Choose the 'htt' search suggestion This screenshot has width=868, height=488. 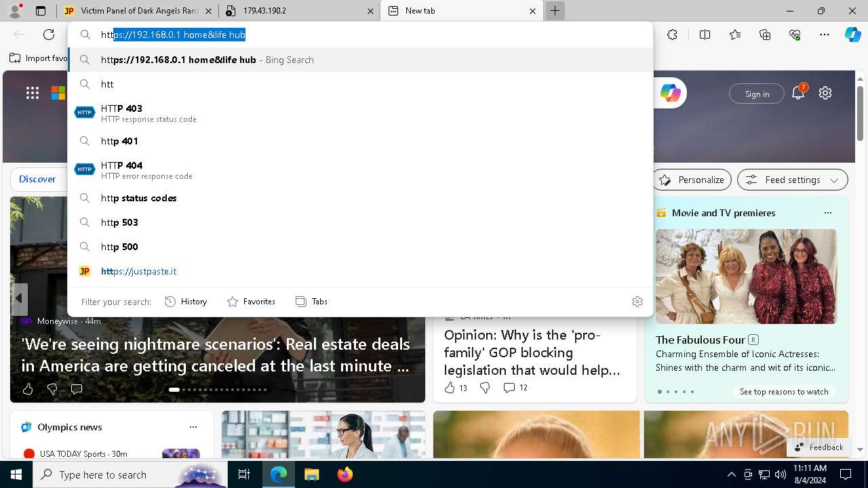[x=360, y=84]
